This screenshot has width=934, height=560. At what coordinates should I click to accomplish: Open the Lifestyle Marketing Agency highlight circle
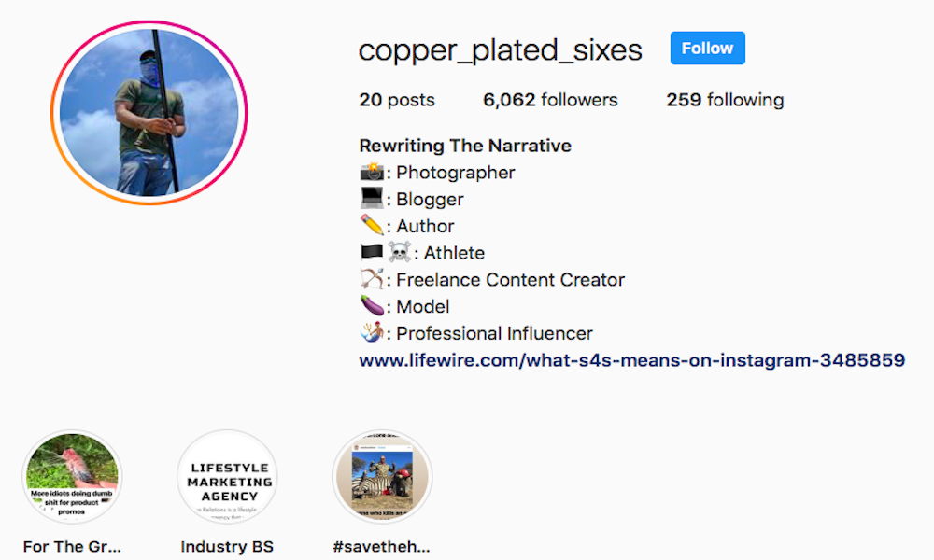[x=227, y=478]
